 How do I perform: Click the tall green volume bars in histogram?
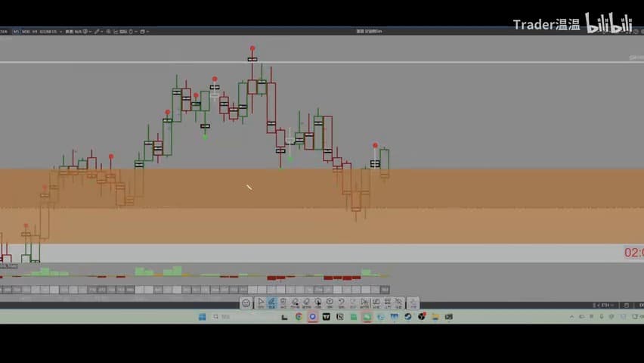tap(172, 271)
